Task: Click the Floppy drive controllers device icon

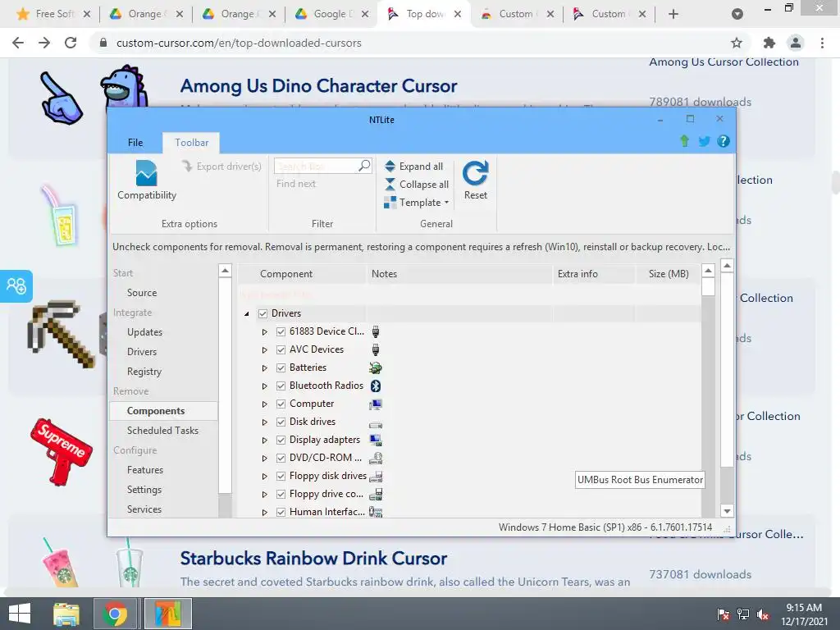Action: 376,494
